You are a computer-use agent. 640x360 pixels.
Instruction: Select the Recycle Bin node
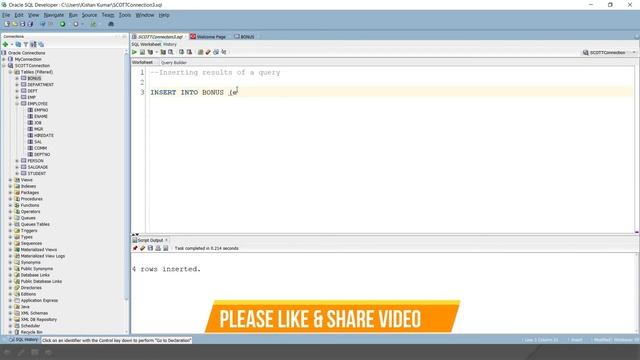point(31,332)
